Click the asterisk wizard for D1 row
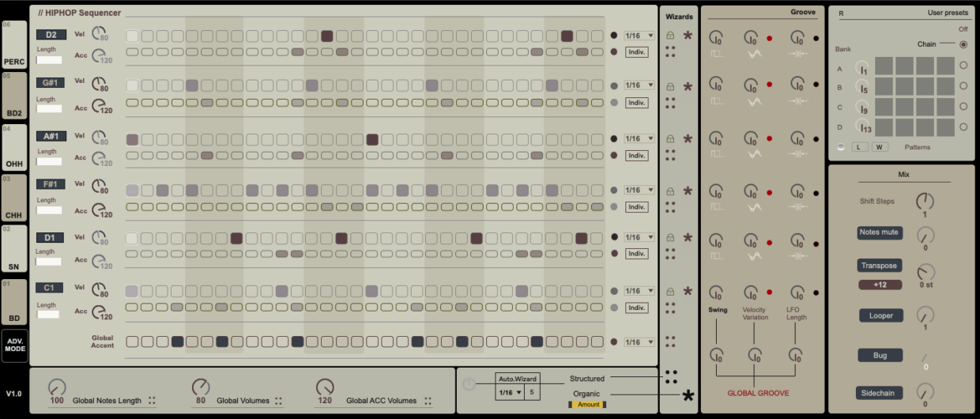The image size is (980, 419). [688, 237]
